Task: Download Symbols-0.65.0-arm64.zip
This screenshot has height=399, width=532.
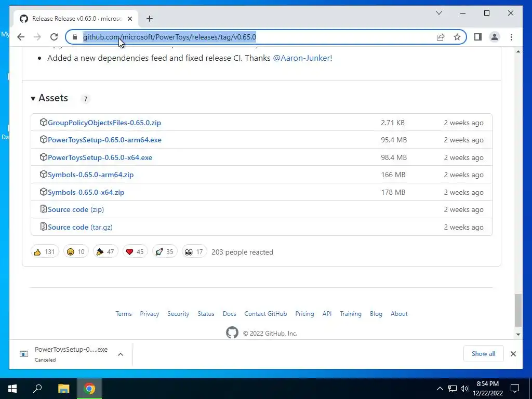Action: [90, 175]
